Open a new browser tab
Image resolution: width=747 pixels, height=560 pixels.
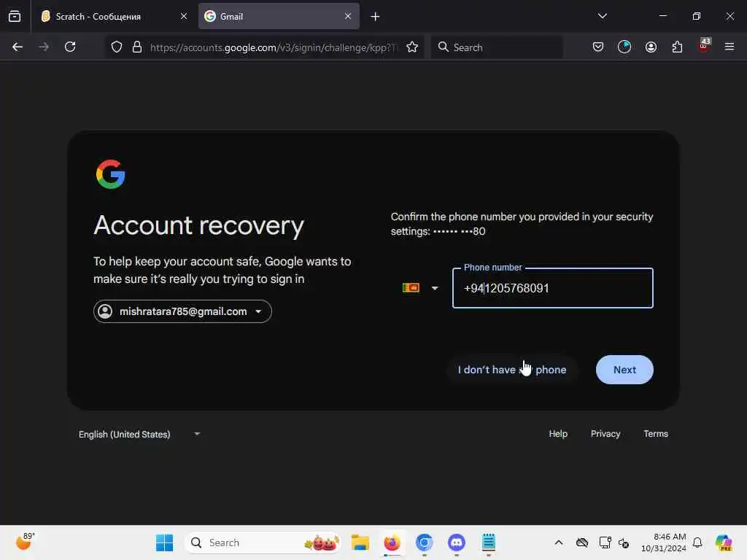pyautogui.click(x=375, y=17)
